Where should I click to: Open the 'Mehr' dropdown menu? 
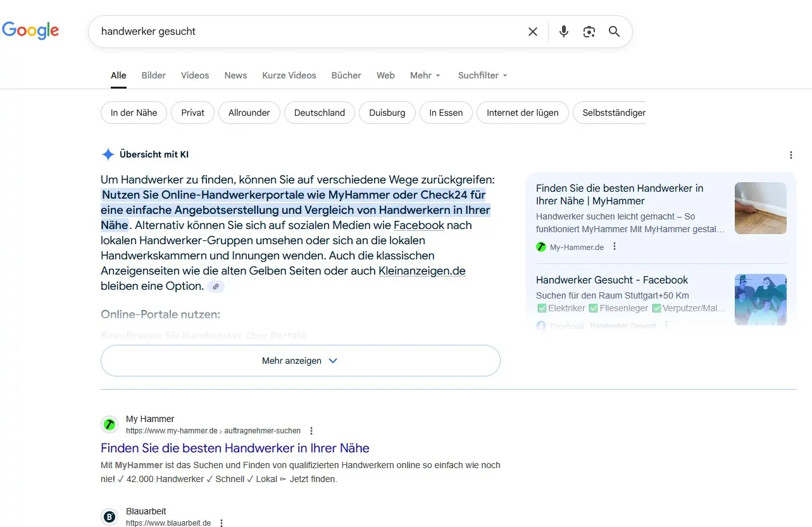(x=425, y=75)
